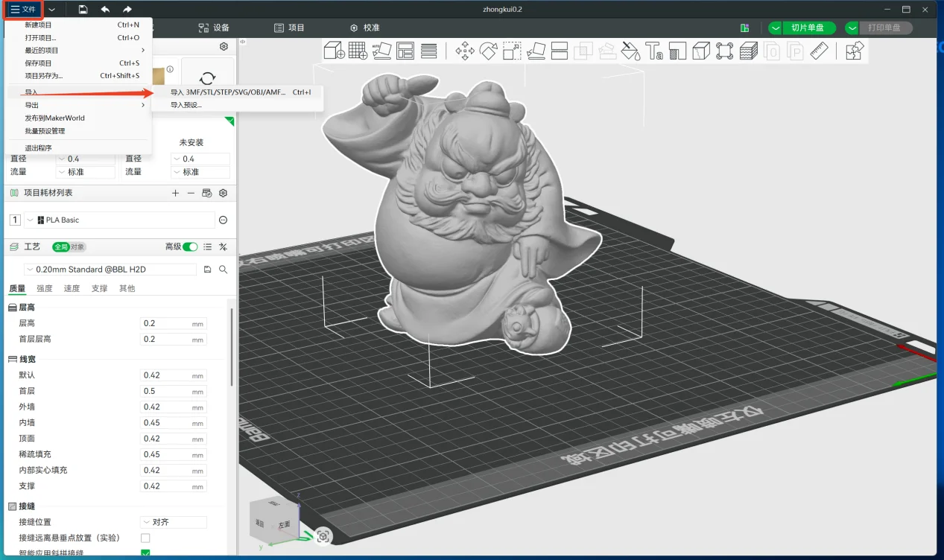Select 发布到MakerWorld in file menu
This screenshot has width=944, height=560.
pyautogui.click(x=54, y=118)
